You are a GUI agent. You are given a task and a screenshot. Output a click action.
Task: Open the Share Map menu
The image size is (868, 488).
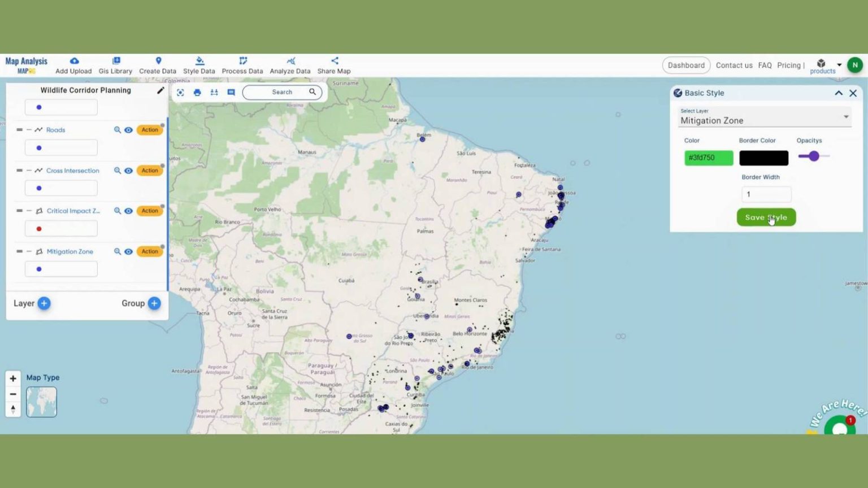coord(334,66)
